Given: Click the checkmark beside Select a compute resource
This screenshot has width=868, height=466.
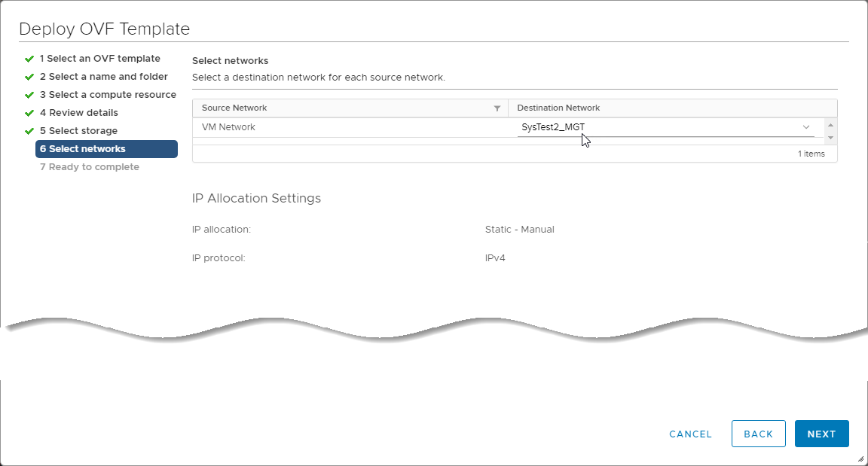Looking at the screenshot, I should (29, 95).
